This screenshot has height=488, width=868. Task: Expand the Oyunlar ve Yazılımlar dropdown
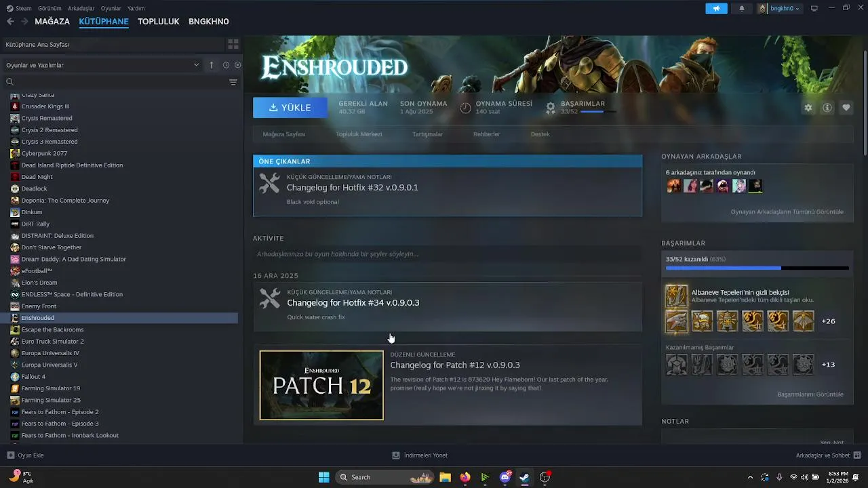pos(102,65)
